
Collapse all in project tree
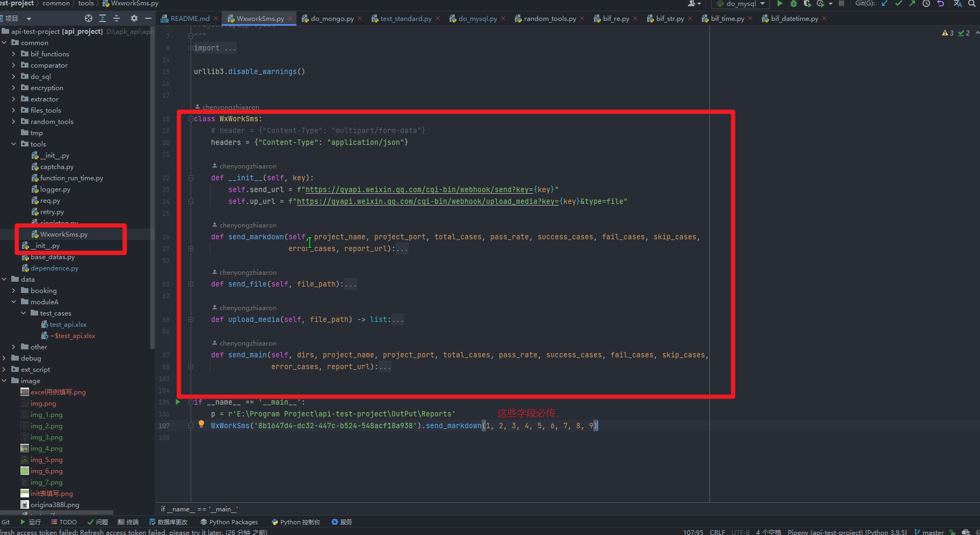point(117,18)
